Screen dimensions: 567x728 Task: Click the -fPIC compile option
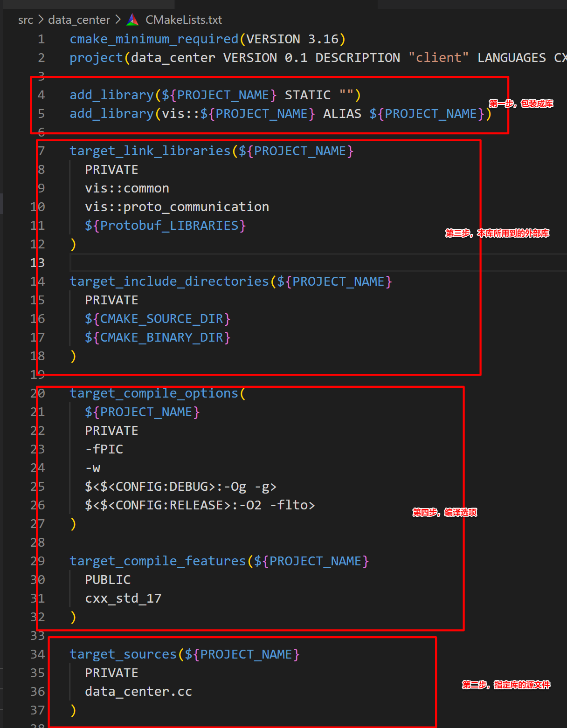pyautogui.click(x=104, y=449)
